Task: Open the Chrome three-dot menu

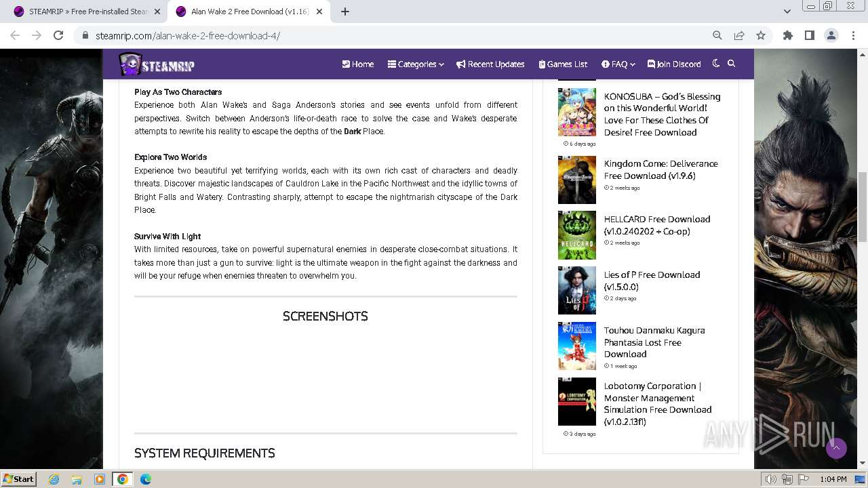Action: [853, 35]
